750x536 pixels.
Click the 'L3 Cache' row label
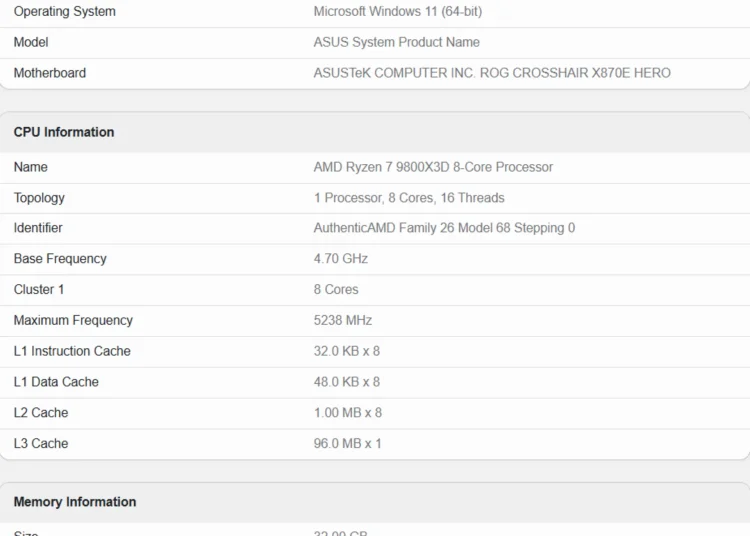pyautogui.click(x=41, y=443)
